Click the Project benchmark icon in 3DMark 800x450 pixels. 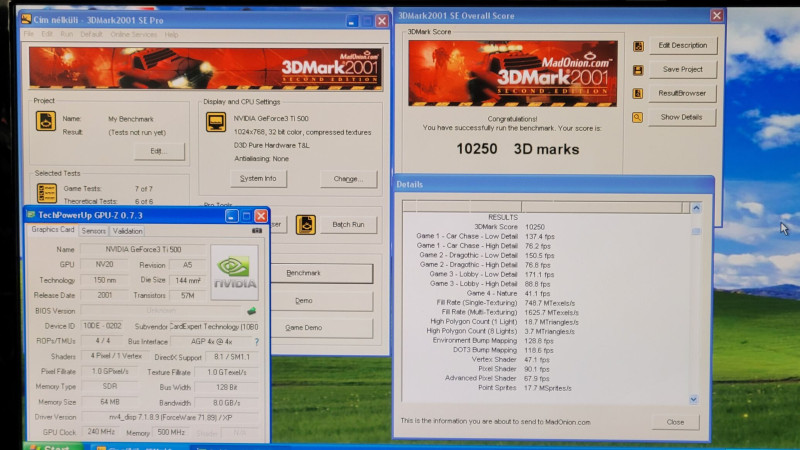[x=45, y=121]
